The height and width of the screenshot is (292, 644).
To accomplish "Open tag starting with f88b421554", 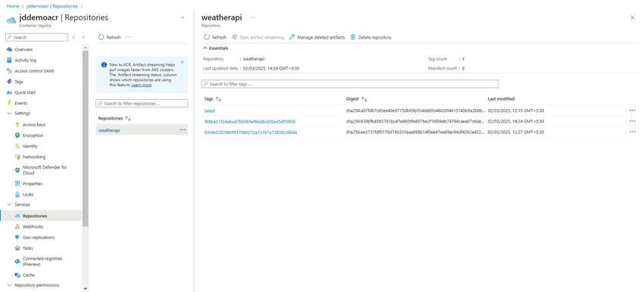I will pyautogui.click(x=250, y=121).
